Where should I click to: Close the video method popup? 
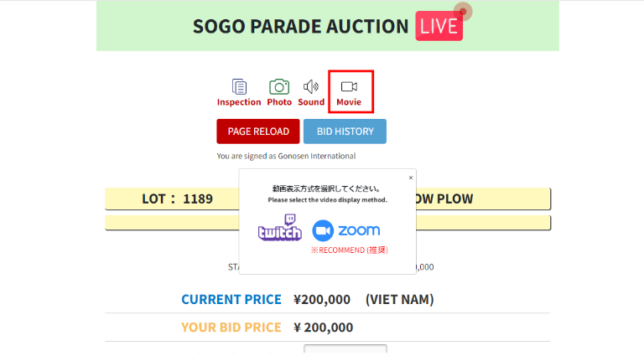411,178
